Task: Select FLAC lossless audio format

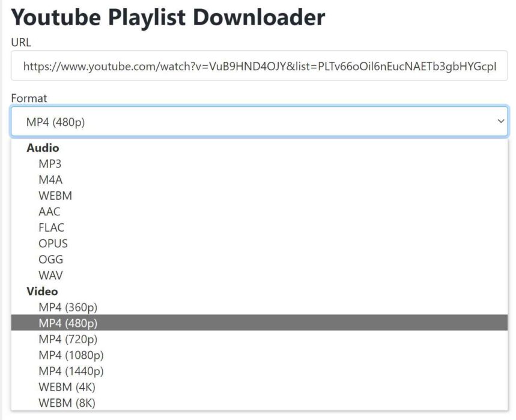Action: click(x=52, y=227)
